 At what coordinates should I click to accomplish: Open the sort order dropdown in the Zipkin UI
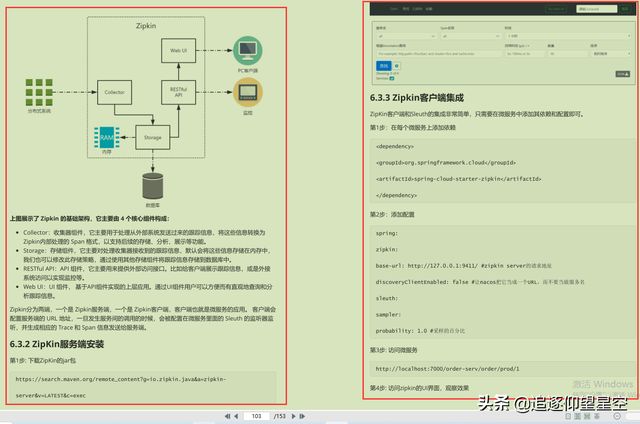pyautogui.click(x=611, y=54)
